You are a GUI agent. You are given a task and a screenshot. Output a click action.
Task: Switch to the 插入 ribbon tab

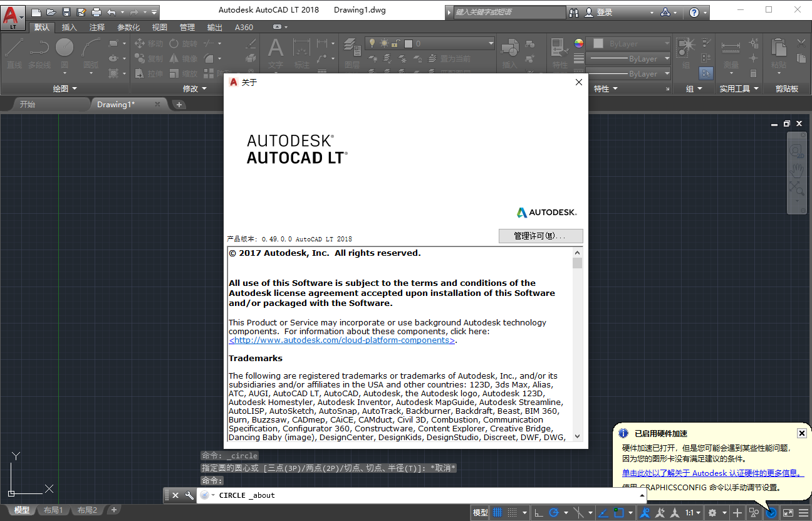pyautogui.click(x=69, y=27)
